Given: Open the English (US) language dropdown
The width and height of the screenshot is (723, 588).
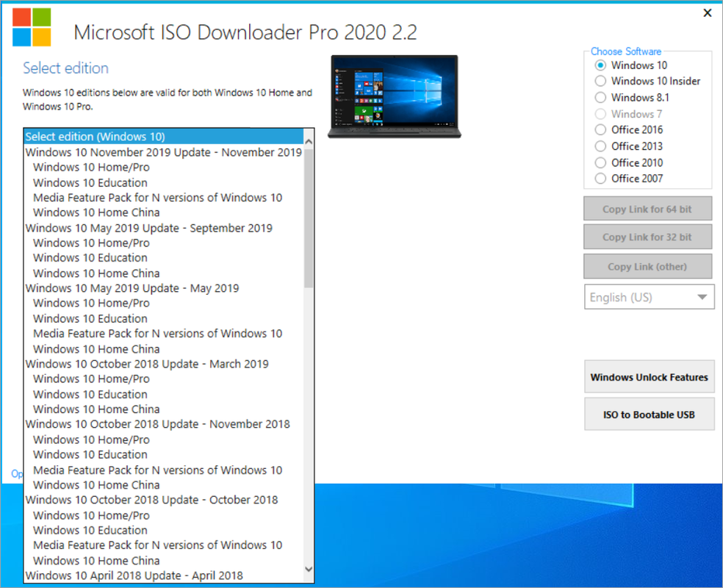Looking at the screenshot, I should click(x=650, y=297).
